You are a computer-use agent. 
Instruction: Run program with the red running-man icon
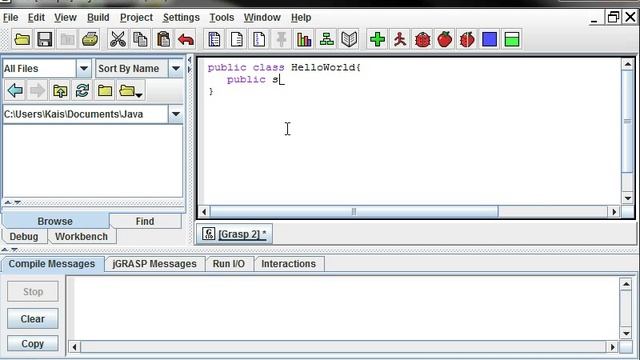[400, 40]
